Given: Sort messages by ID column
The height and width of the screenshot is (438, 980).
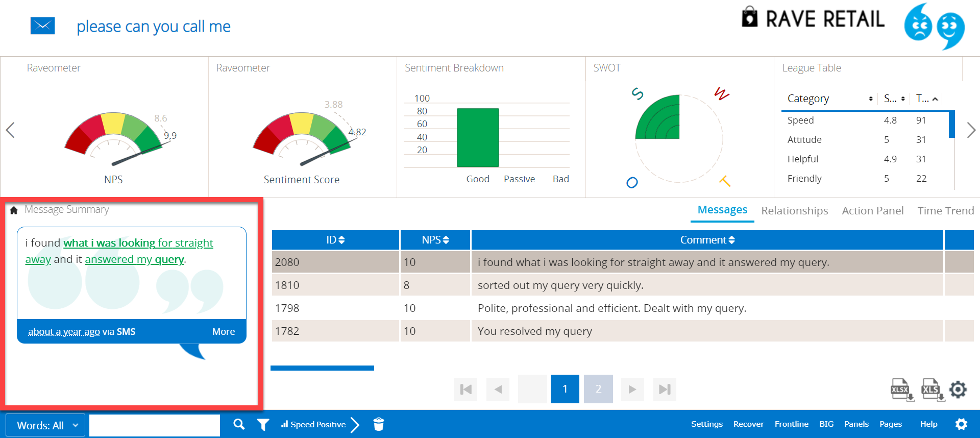Looking at the screenshot, I should (x=335, y=240).
